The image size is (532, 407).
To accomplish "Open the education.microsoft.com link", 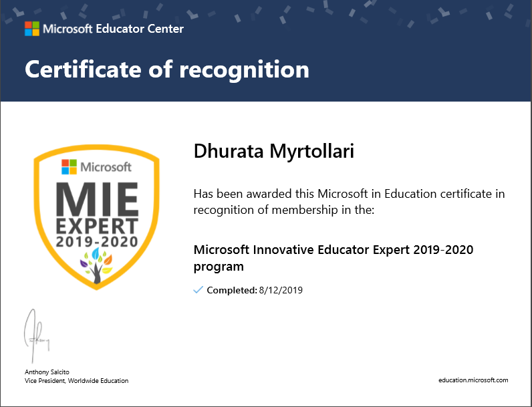I will click(x=473, y=380).
